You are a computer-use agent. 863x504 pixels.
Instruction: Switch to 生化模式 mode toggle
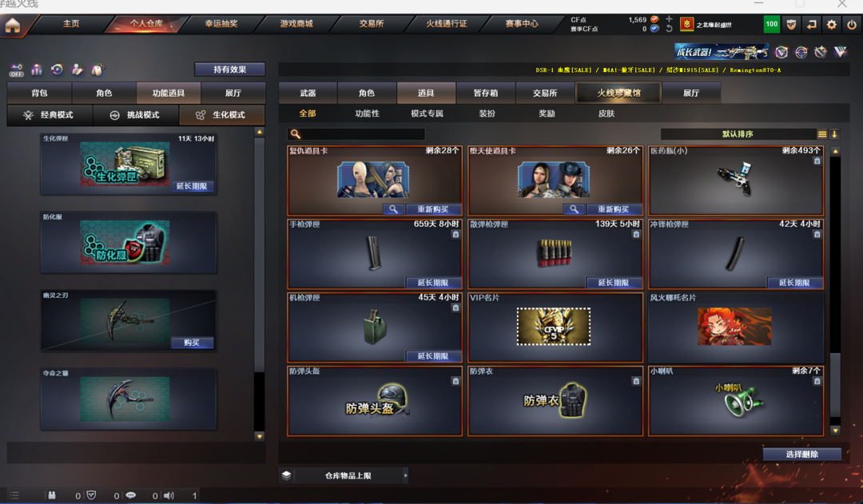click(x=222, y=115)
